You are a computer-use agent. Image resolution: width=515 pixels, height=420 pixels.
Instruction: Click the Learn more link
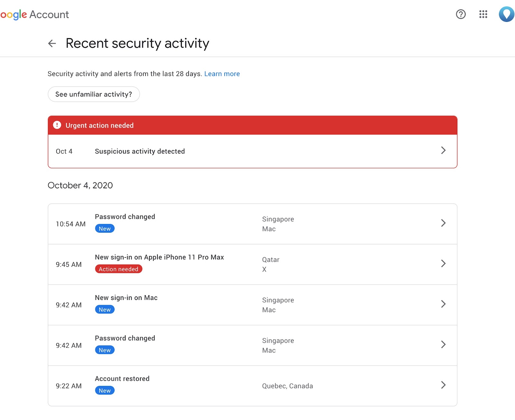(x=222, y=74)
